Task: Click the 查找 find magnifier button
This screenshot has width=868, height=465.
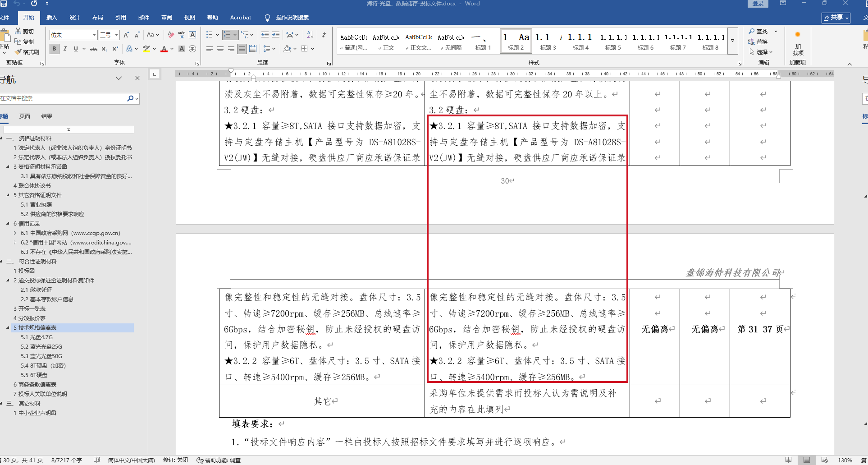Action: [759, 31]
